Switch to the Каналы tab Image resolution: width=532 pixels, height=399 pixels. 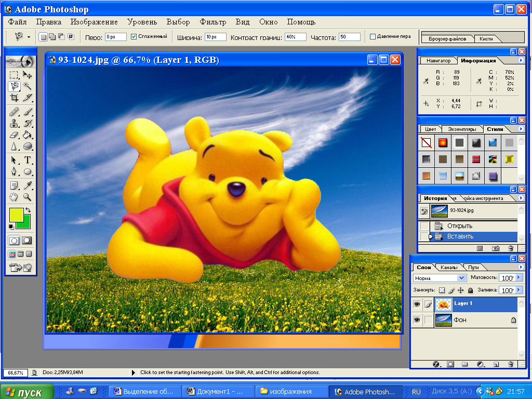449,268
